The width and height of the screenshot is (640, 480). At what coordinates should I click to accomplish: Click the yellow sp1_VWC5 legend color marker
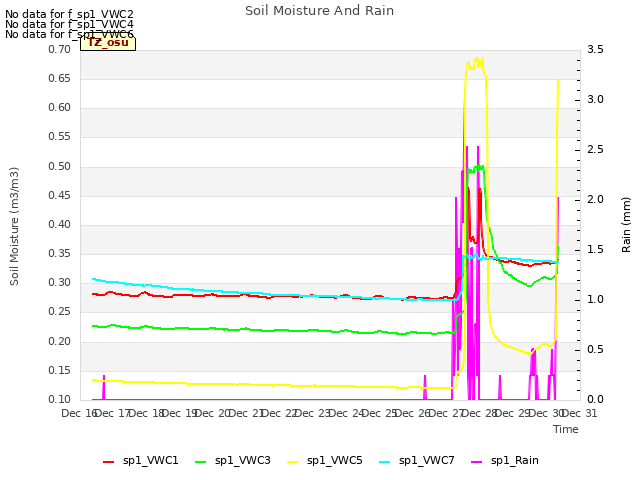pos(292,462)
